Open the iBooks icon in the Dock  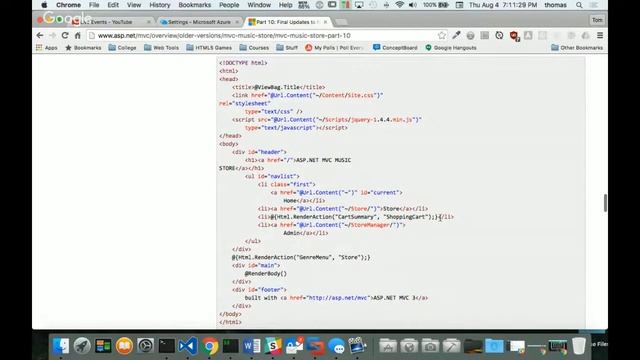(x=124, y=346)
